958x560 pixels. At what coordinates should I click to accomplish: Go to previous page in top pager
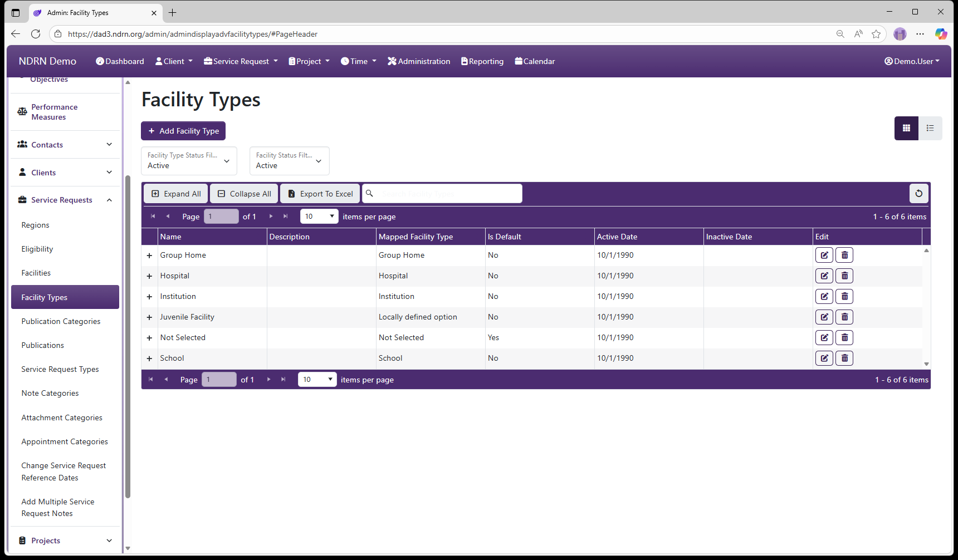tap(168, 217)
